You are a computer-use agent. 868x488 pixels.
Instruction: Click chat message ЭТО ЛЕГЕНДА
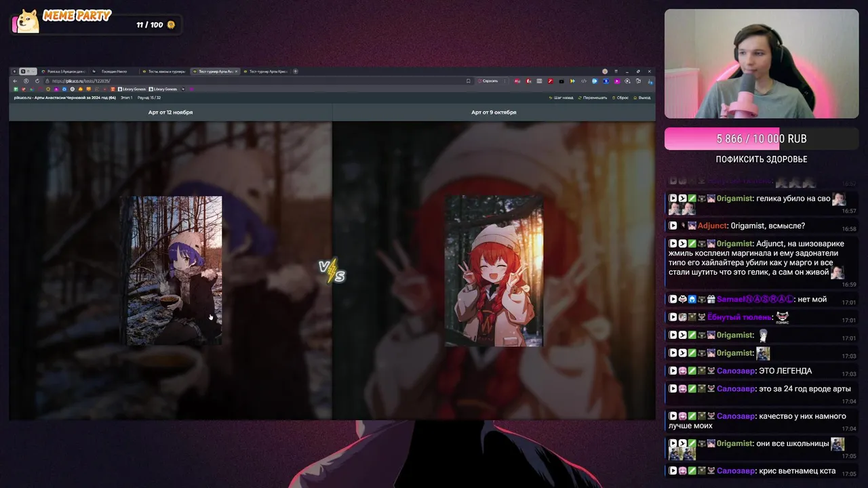click(x=785, y=371)
